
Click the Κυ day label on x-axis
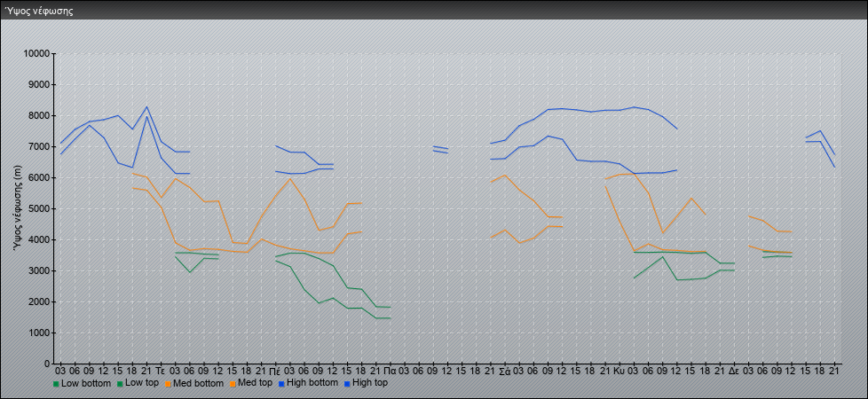pyautogui.click(x=619, y=370)
